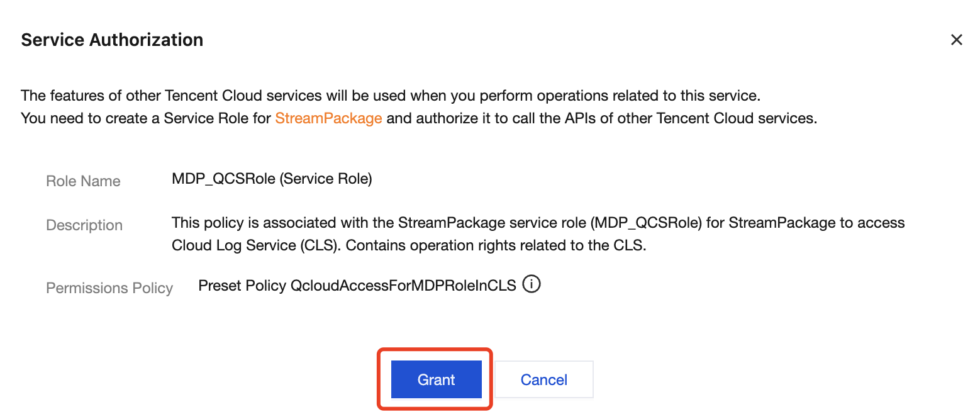980x419 pixels.
Task: Close the Service Authorization dialog
Action: (957, 40)
